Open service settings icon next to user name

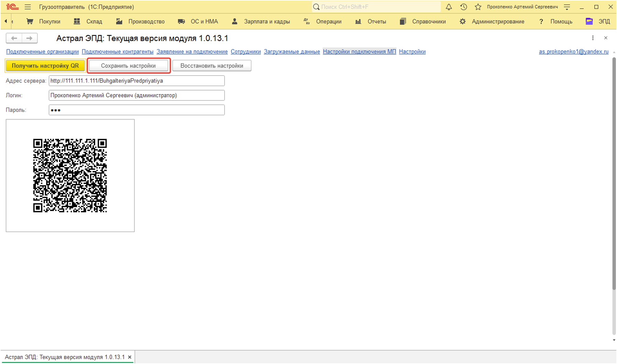coord(567,7)
